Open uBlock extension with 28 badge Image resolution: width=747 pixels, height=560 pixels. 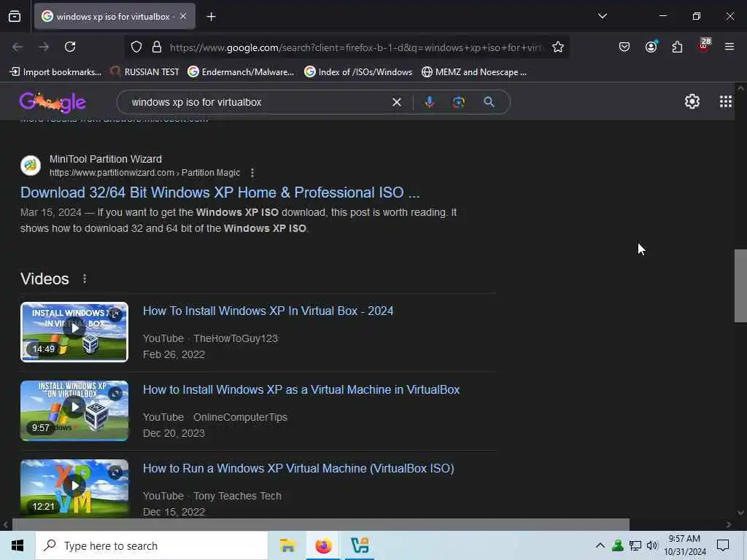click(x=704, y=46)
